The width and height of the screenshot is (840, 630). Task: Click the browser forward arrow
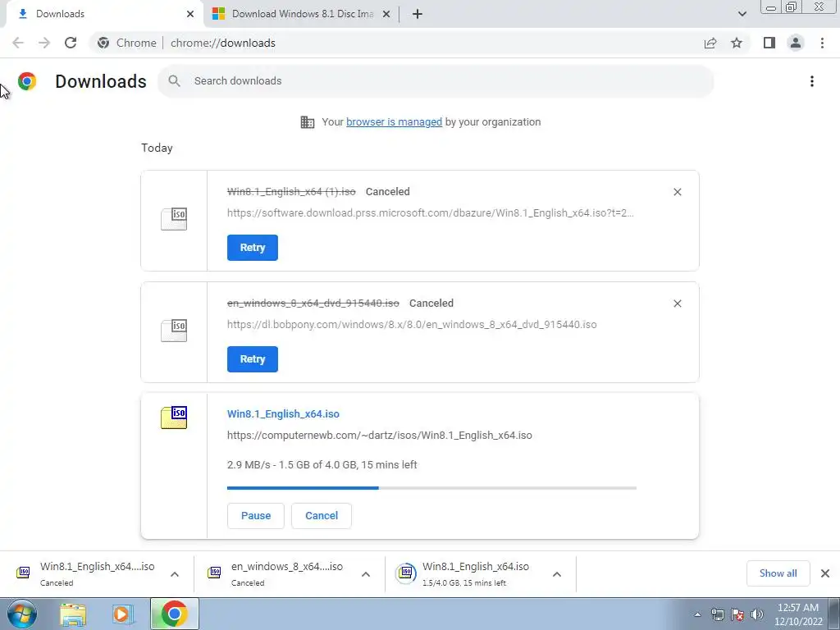pyautogui.click(x=44, y=43)
